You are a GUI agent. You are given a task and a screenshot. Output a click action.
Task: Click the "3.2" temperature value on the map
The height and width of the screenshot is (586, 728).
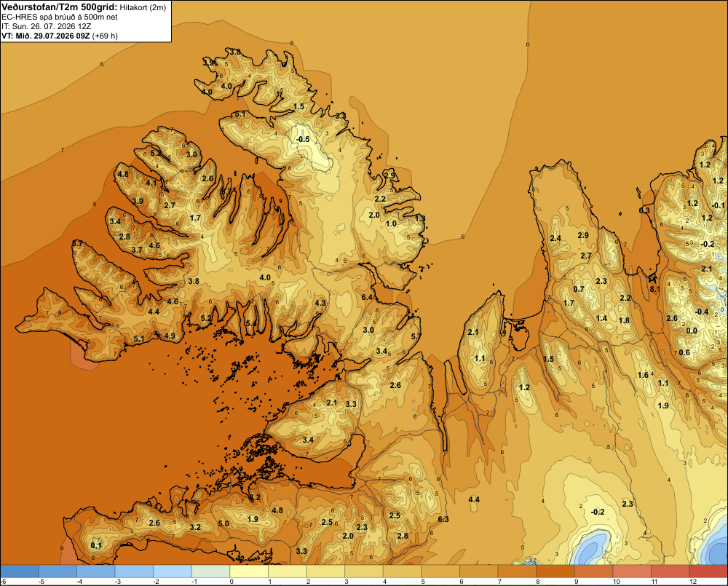tap(195, 527)
